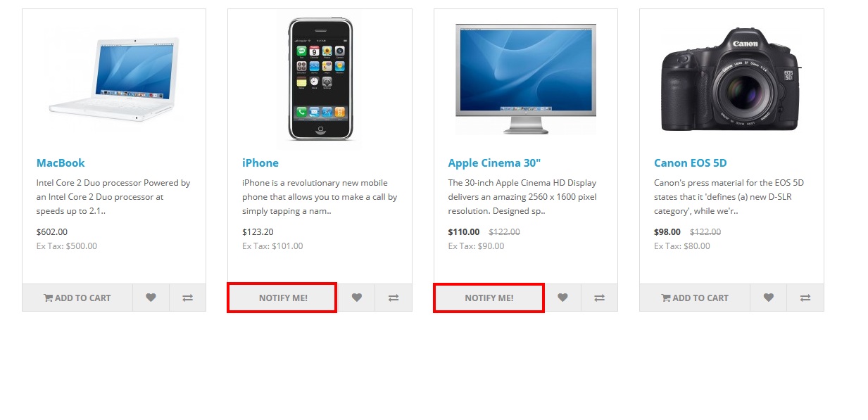Click the Apple Cinema monitor image
Image resolution: width=868 pixels, height=420 pixels.
(x=526, y=79)
